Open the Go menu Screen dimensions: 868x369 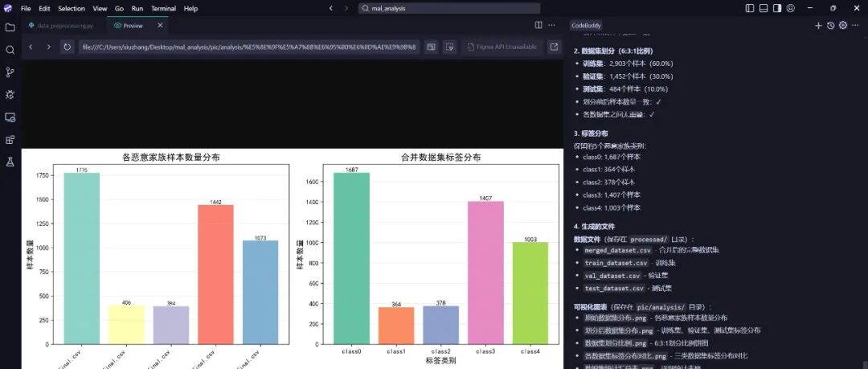[x=120, y=8]
